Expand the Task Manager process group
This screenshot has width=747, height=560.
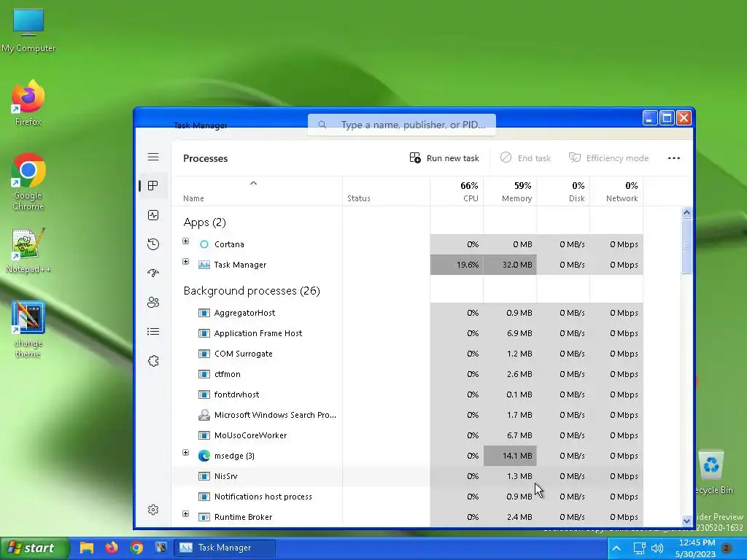point(186,262)
